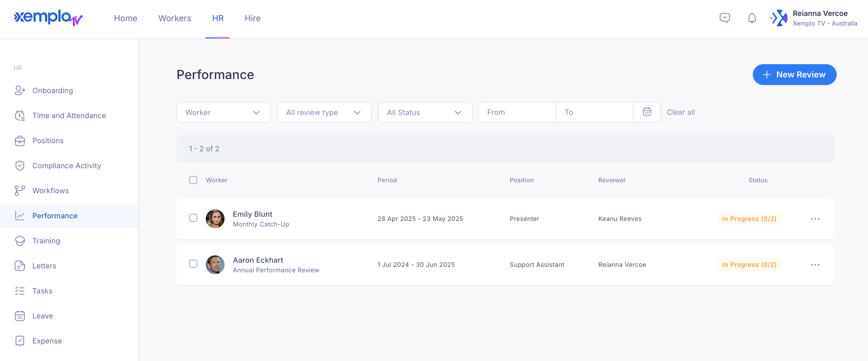Click the Performance chart icon
Screen dimensions: 868x361
point(20,216)
